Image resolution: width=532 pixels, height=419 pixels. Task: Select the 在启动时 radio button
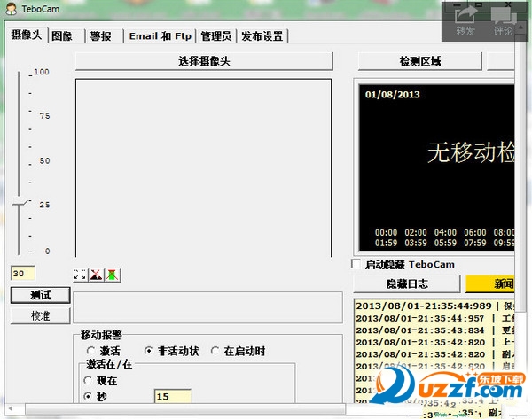(x=215, y=351)
